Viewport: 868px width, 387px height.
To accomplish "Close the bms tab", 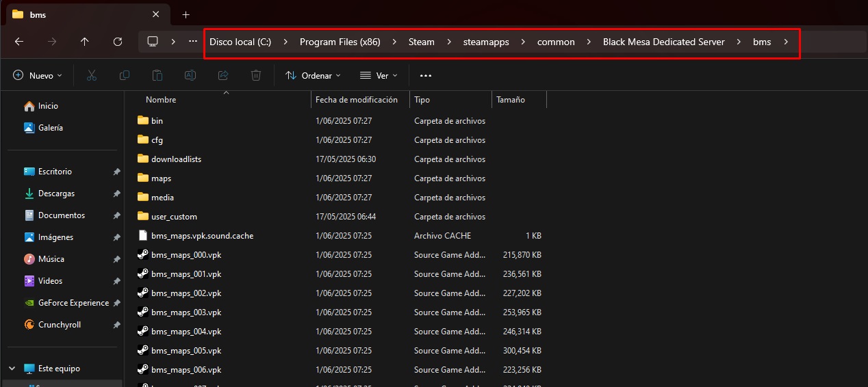I will (x=156, y=14).
